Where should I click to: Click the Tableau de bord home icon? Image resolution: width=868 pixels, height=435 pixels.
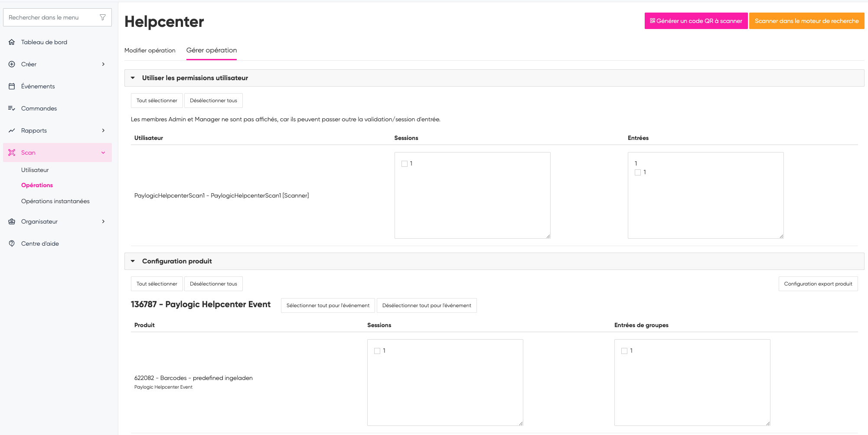12,42
